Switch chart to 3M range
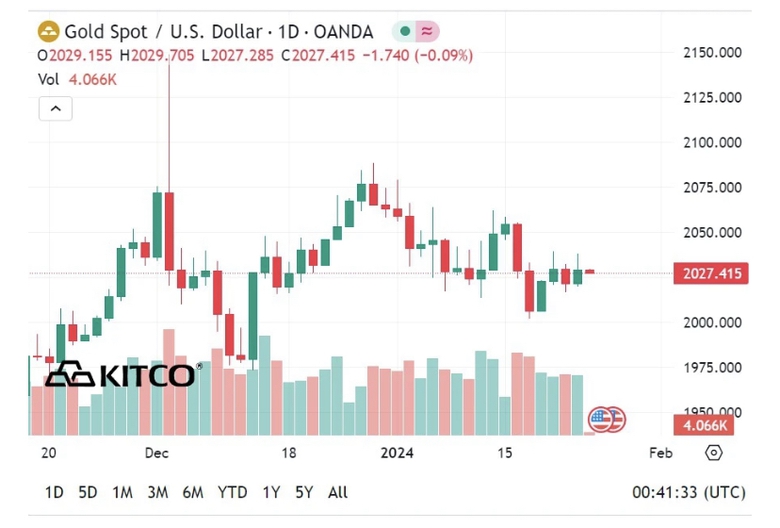This screenshot has width=780, height=528. 158,493
